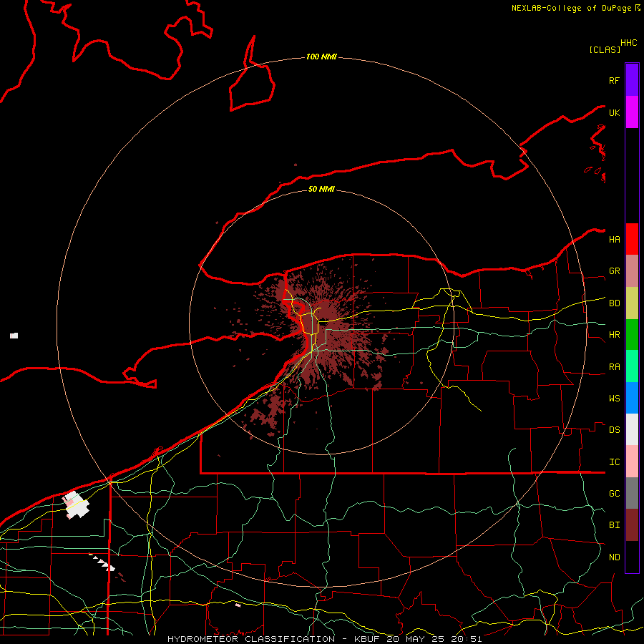Click the HR legend label
Image resolution: width=644 pixels, height=644 pixels.
(615, 335)
